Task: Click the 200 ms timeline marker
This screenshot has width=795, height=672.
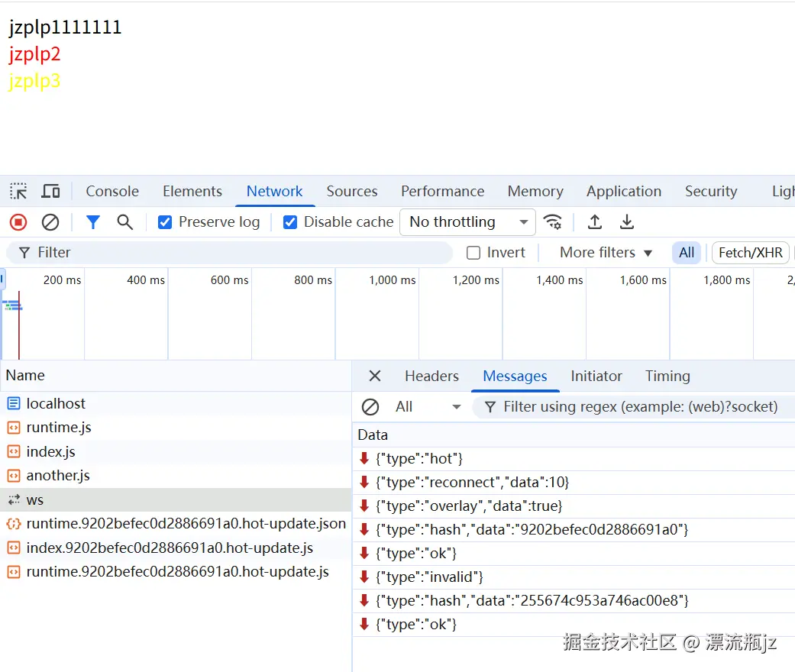Action: pyautogui.click(x=62, y=280)
